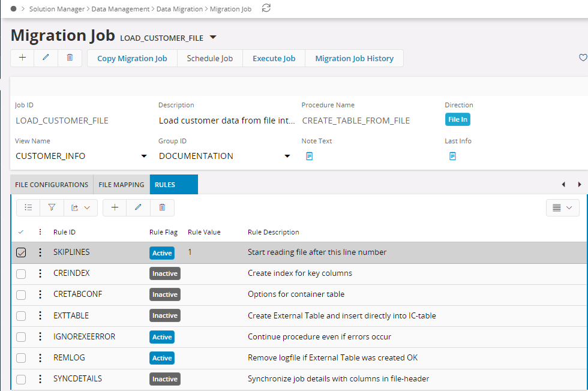Viewport: 588px width, 391px height.
Task: Click the refresh icon beside the breadcrumb
Action: (x=266, y=8)
